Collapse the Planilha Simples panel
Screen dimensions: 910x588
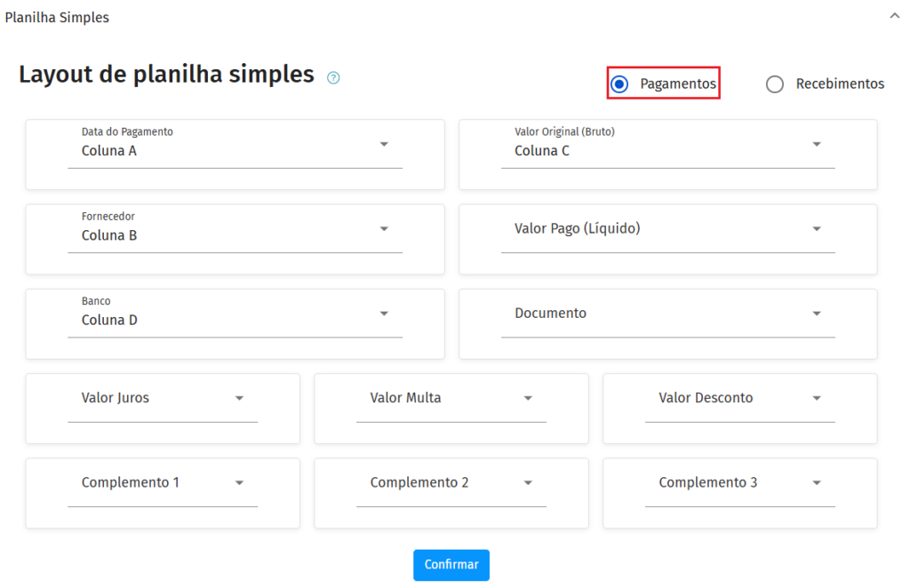[x=894, y=16]
